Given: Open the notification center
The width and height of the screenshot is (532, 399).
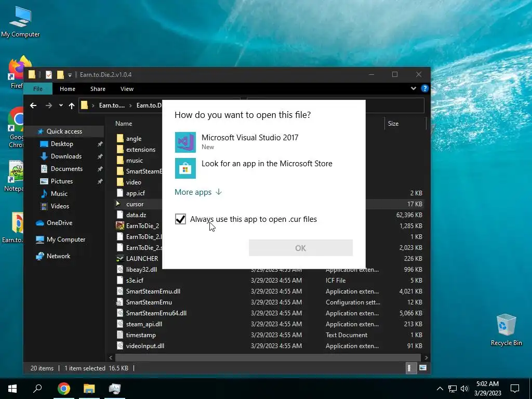Looking at the screenshot, I should [x=515, y=389].
